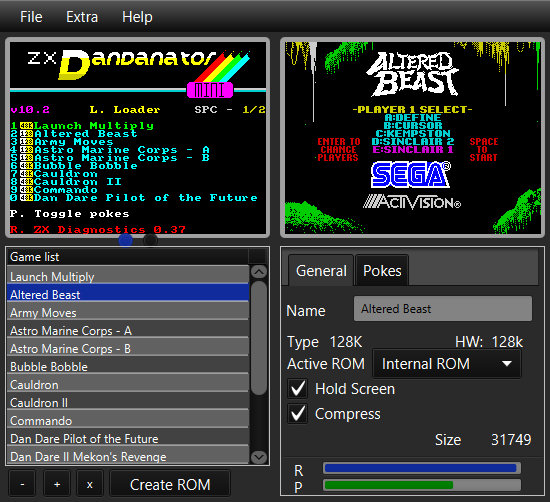Click the HW: 128k label
Viewport: 550px width, 502px height.
tap(489, 342)
